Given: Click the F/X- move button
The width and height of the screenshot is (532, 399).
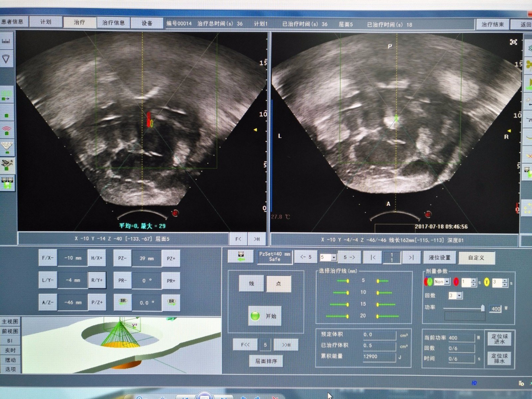Looking at the screenshot, I should (x=48, y=258).
